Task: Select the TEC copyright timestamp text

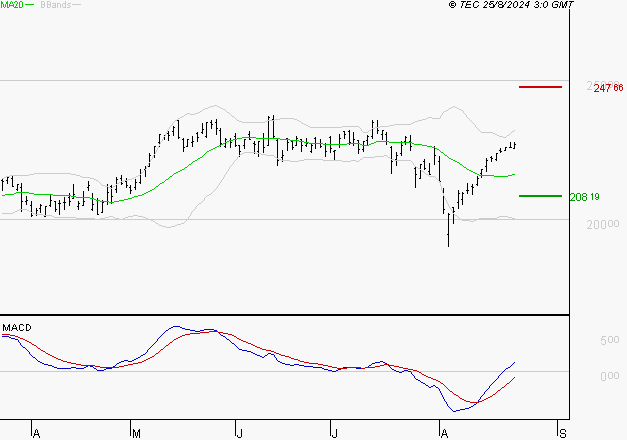Action: [x=511, y=5]
